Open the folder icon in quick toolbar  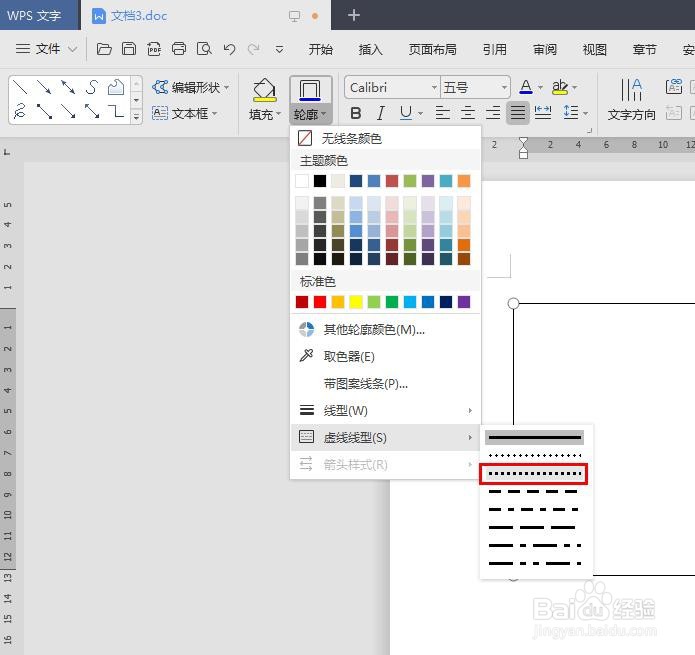[104, 49]
